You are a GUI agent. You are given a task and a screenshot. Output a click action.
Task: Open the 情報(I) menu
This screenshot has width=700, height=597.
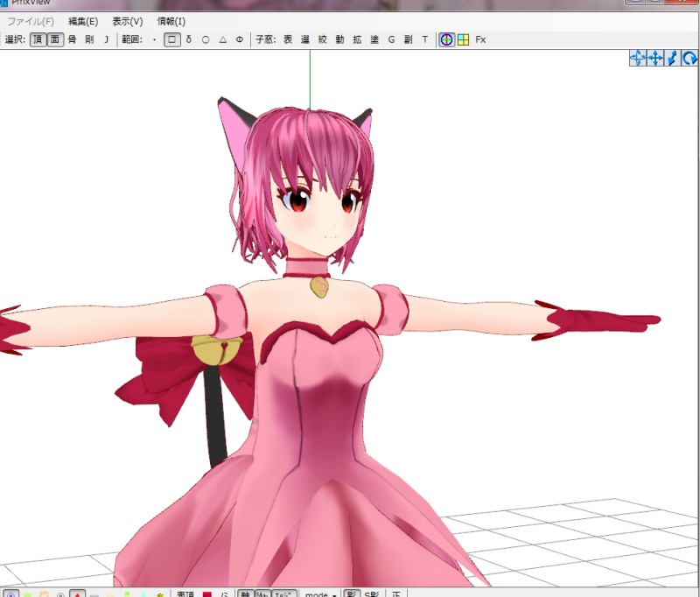tap(171, 21)
